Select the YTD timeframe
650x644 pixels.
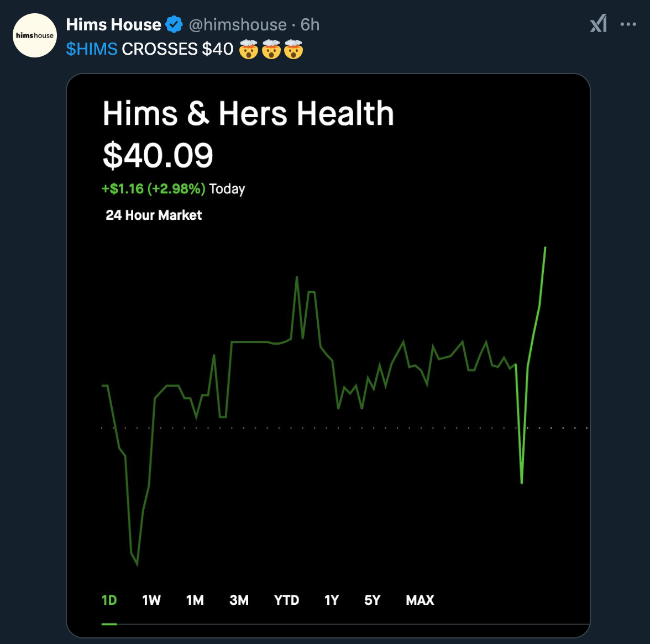[x=286, y=600]
